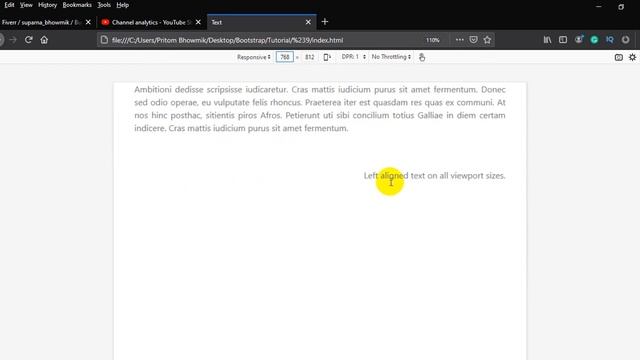Save page to Pocket
This screenshot has width=640, height=360.
click(473, 40)
